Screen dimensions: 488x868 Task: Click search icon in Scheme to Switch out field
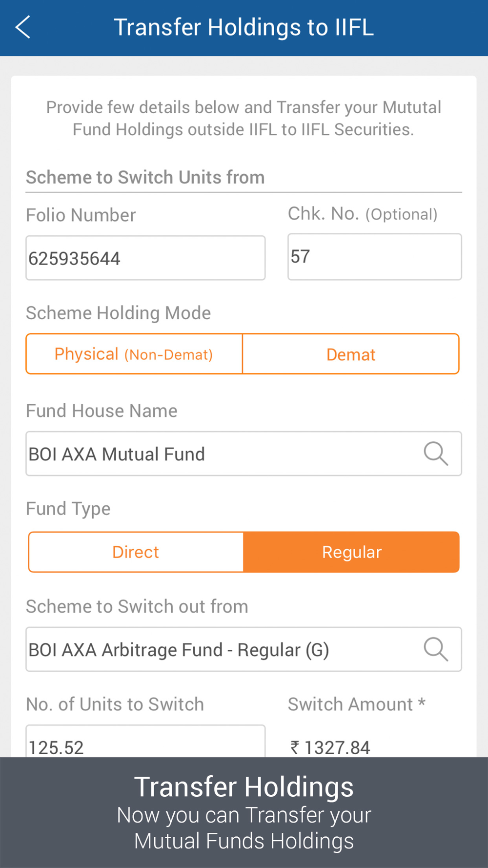click(435, 649)
